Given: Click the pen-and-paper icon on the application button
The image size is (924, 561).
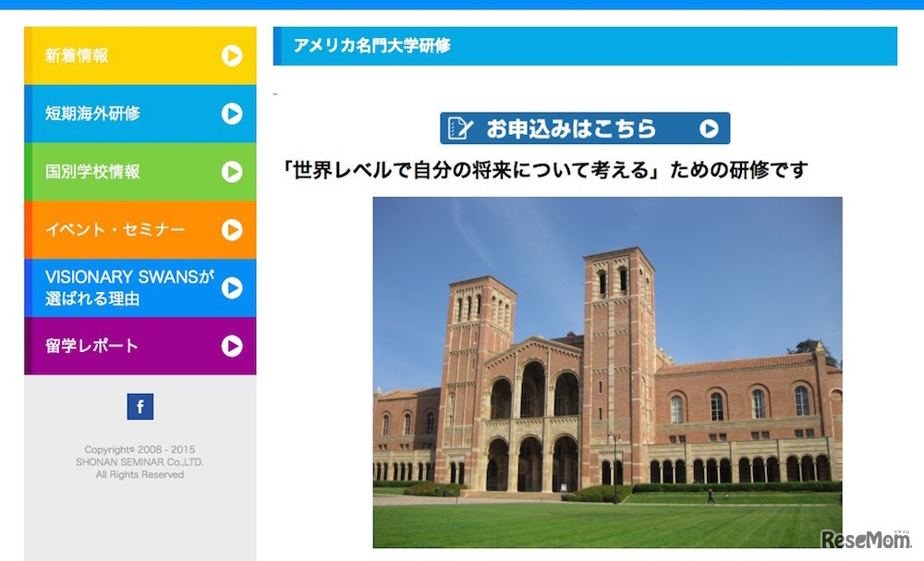Looking at the screenshot, I should tap(460, 128).
